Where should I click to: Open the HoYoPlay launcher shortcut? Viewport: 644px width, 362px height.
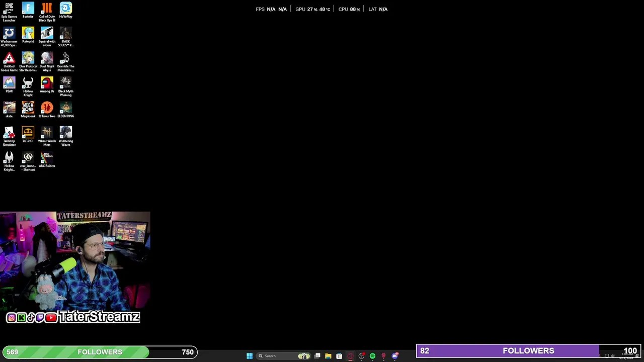(66, 11)
